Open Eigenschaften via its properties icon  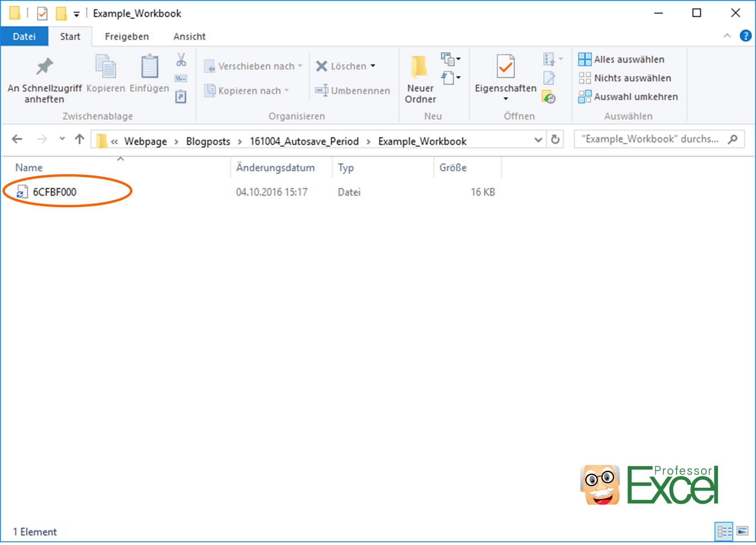505,66
